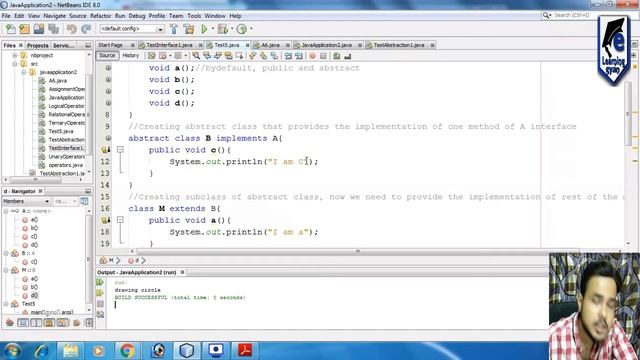Open the Navigate menu
Screen dimensions: 640x360
[x=54, y=16]
